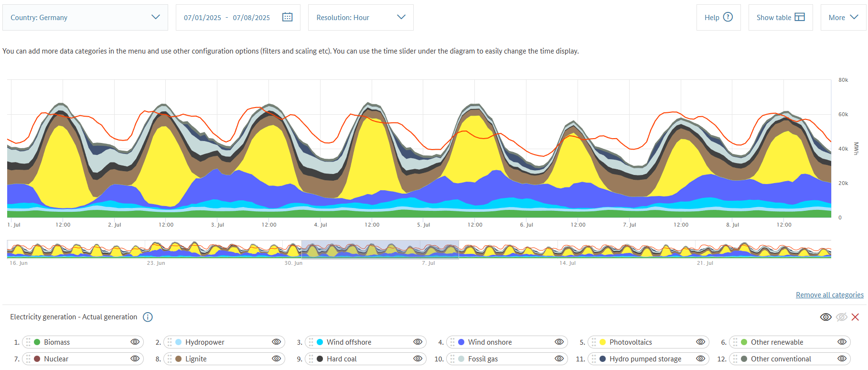Click the drag handle next to Lignite
Image resolution: width=868 pixels, height=370 pixels.
pos(170,359)
